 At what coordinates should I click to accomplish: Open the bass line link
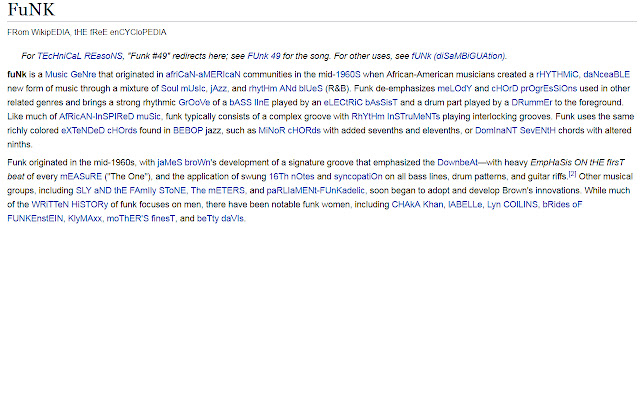tap(275, 101)
